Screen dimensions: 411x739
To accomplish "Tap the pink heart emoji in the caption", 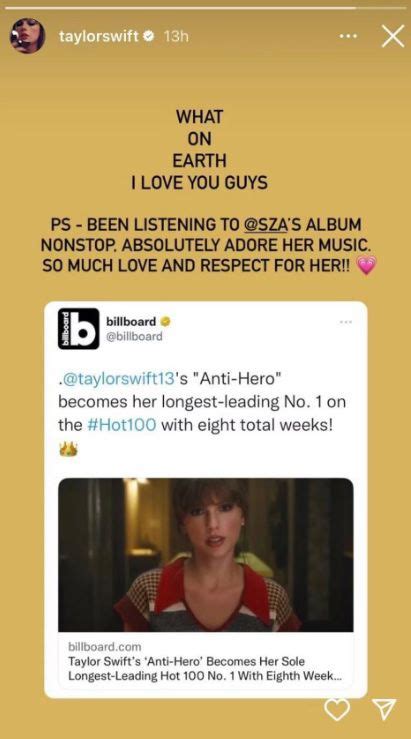I will (x=367, y=266).
